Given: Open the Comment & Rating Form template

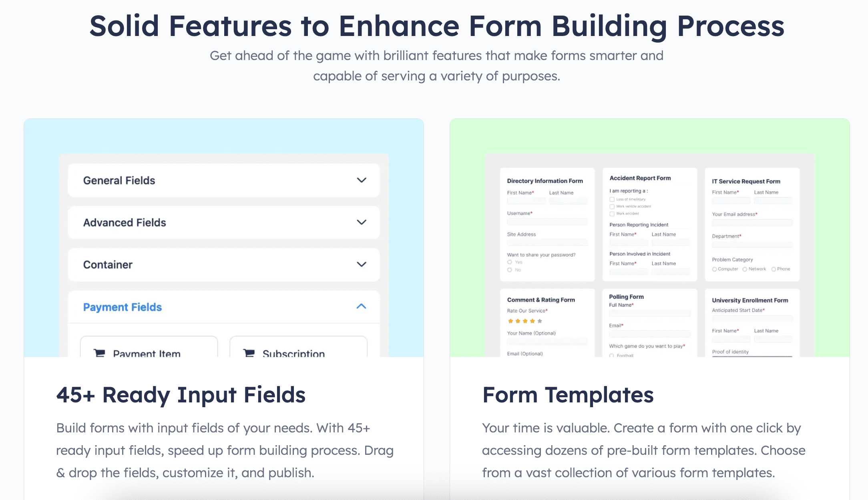Looking at the screenshot, I should (x=547, y=323).
